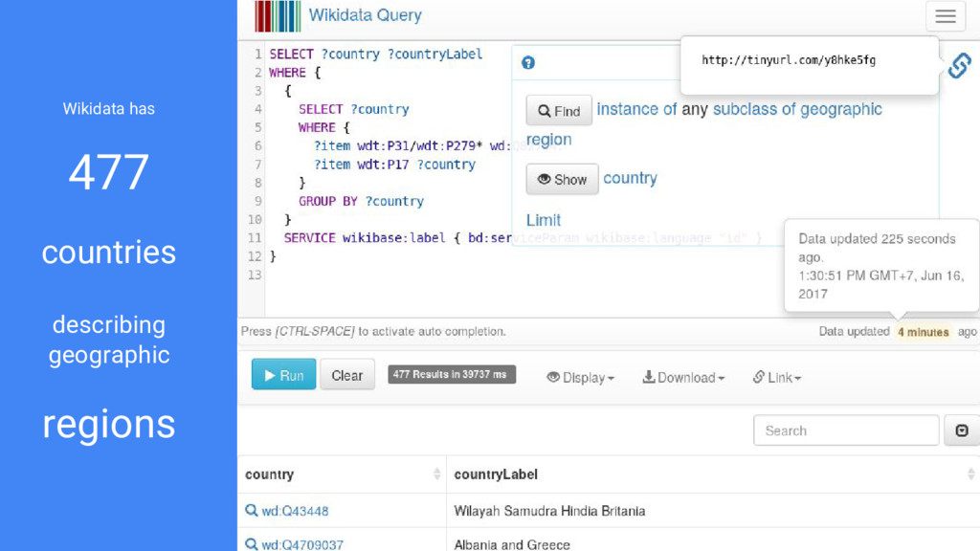Open the query helper help icon
The image size is (980, 551).
(x=528, y=62)
